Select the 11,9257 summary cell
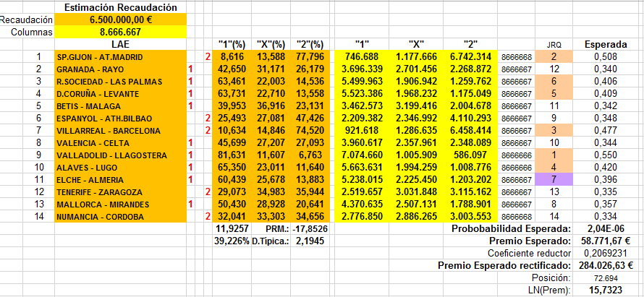This screenshot has height=297, width=644. (x=232, y=229)
